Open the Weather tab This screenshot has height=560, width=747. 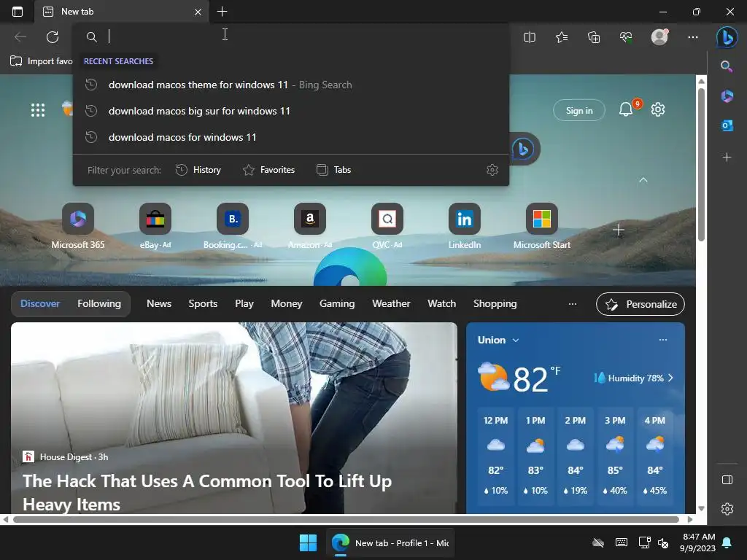coord(391,304)
